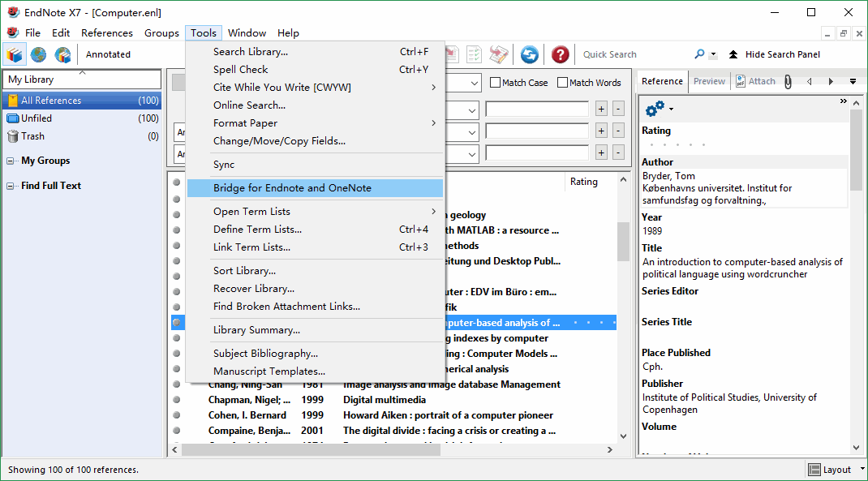Click the All References folder icon

coord(13,101)
